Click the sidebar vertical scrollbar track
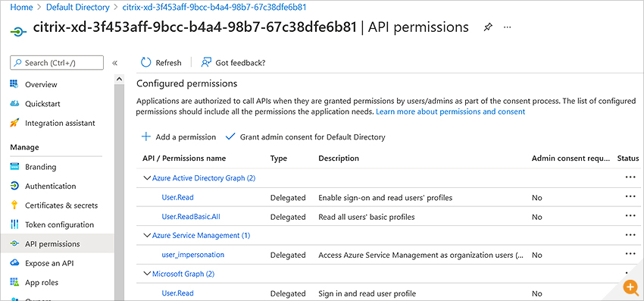Screen dimensions: 644x301 [x=119, y=192]
